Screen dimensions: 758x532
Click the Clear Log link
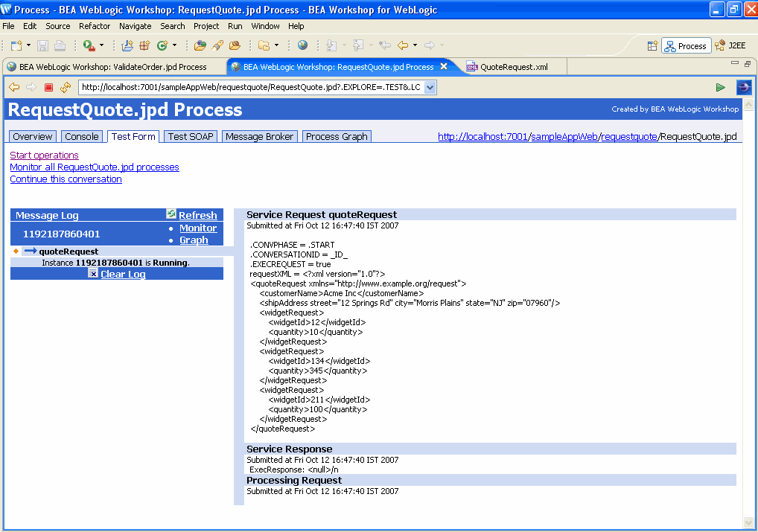click(x=123, y=274)
